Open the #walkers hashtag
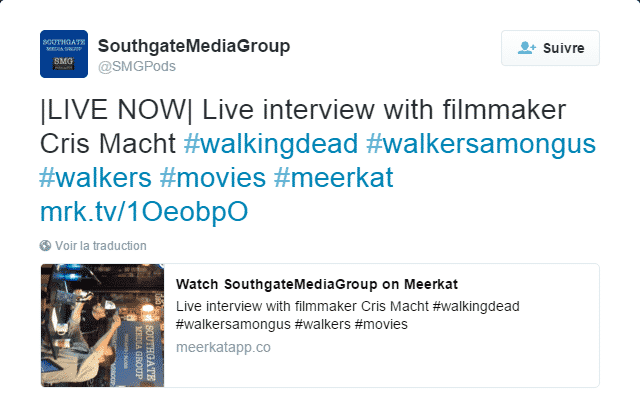 pos(96,178)
